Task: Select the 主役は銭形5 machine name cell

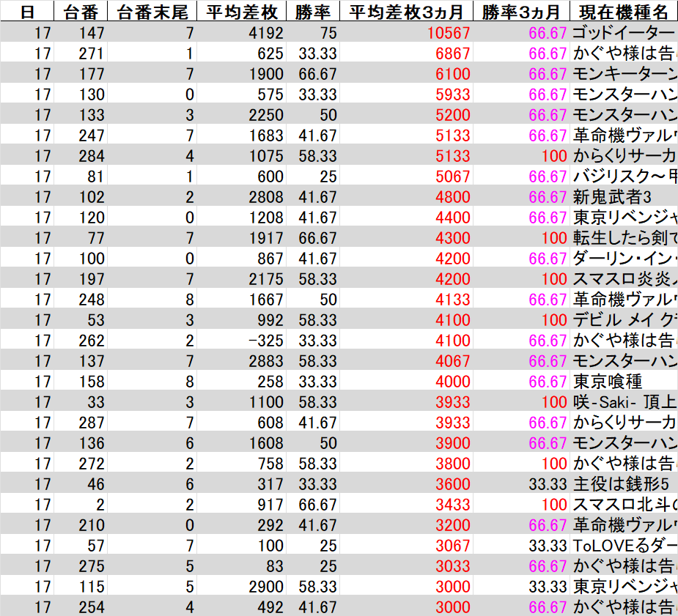Action: tap(624, 484)
